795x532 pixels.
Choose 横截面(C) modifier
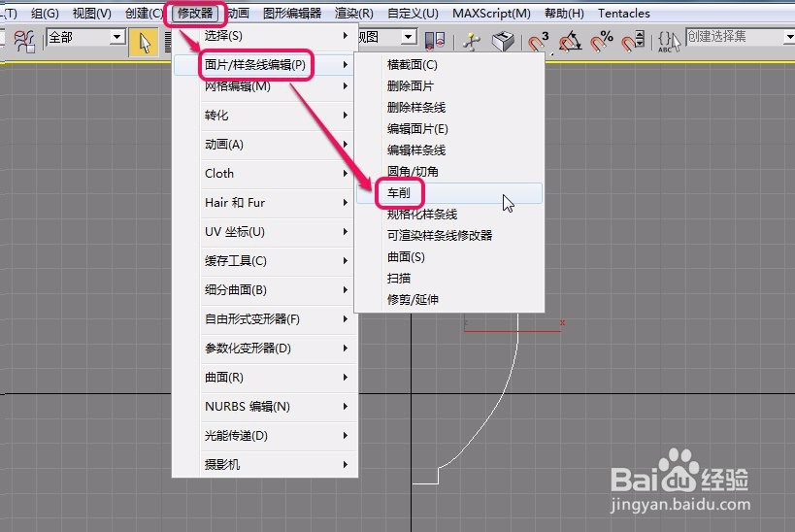pos(449,65)
